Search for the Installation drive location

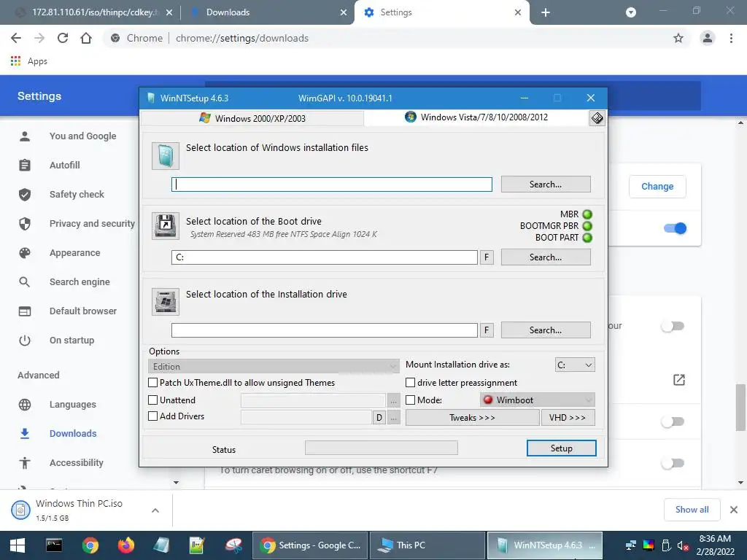coord(546,330)
